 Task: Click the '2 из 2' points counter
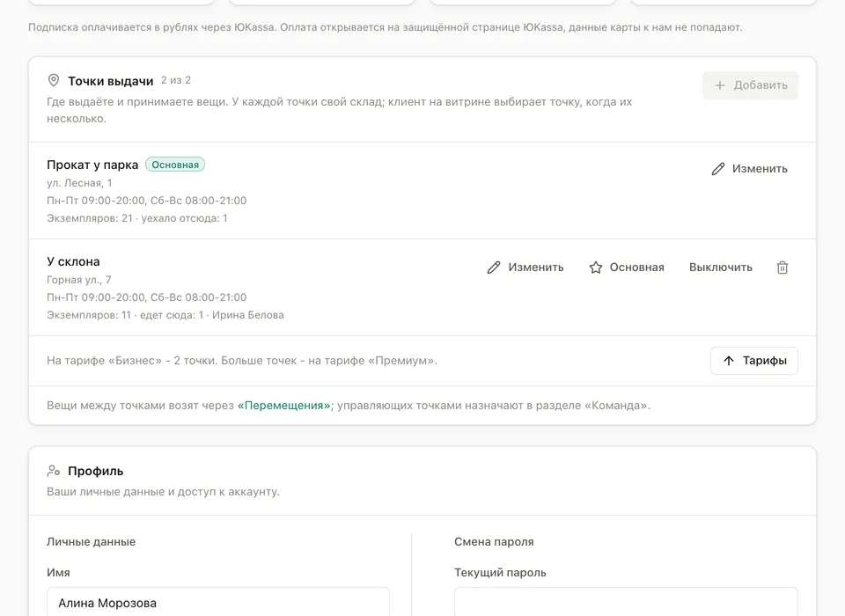click(176, 80)
